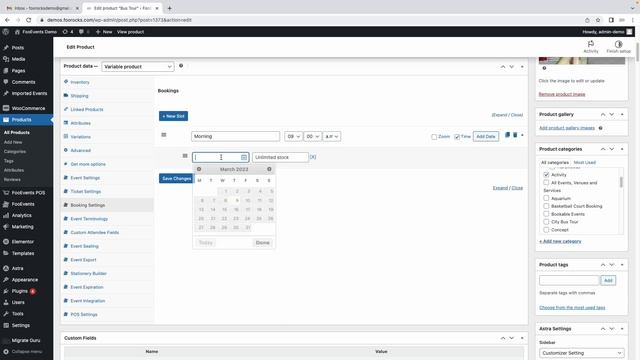Click in Morning slot name field
The height and width of the screenshot is (360, 640).
(236, 136)
